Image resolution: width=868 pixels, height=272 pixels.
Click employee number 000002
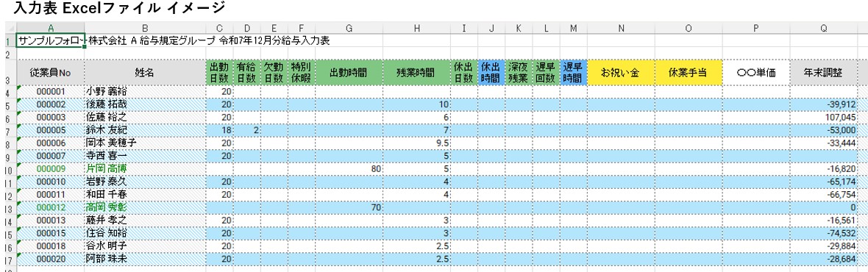pos(51,104)
